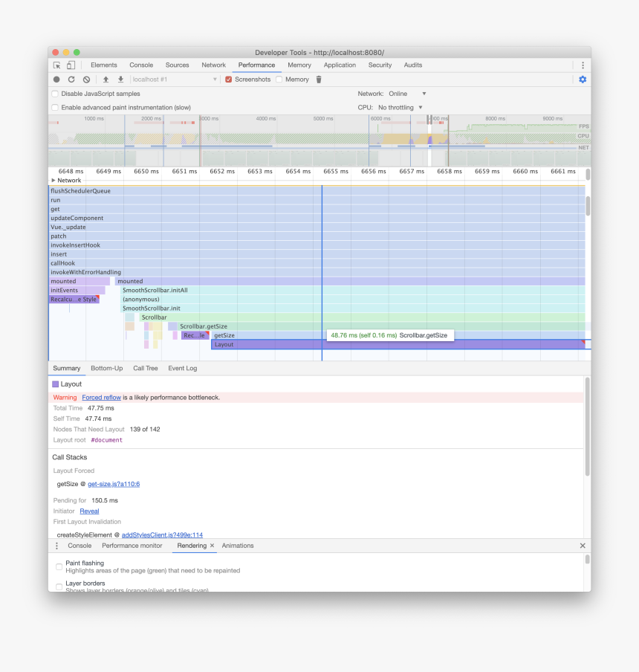Toggle the Memory checkbox in the toolbar
The image size is (639, 672).
tap(279, 80)
